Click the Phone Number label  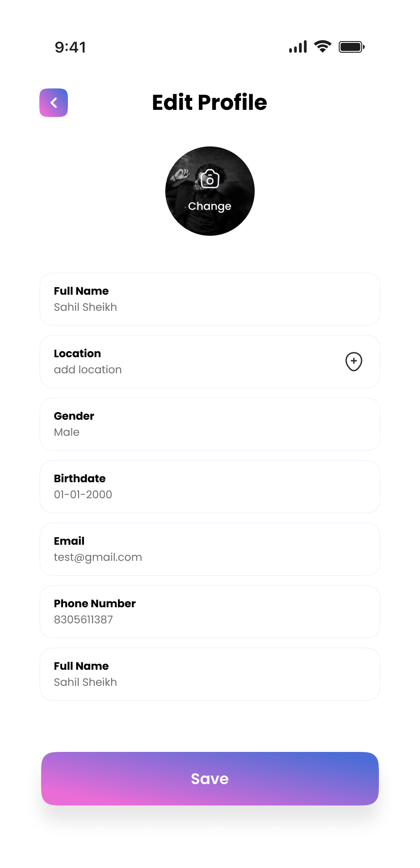(95, 604)
